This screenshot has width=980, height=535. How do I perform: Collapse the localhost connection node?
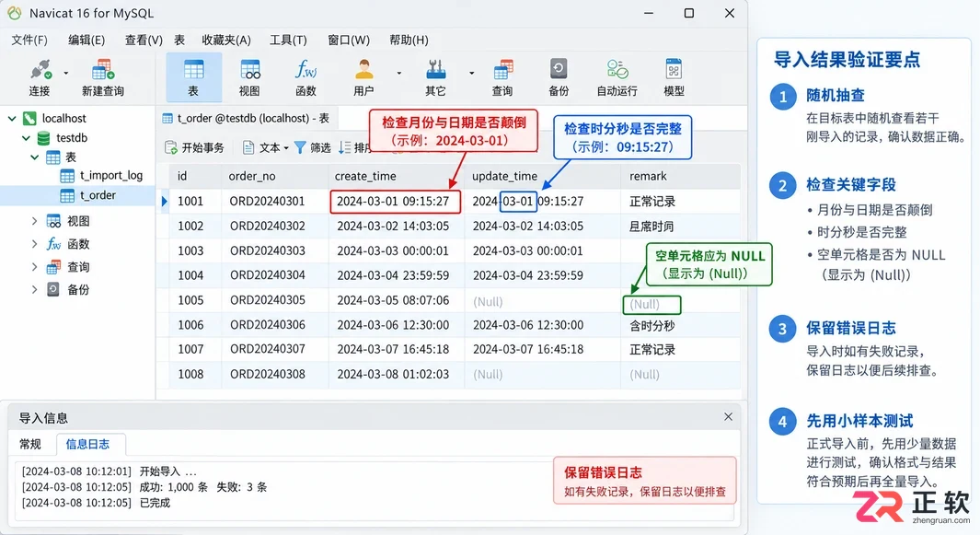click(12, 118)
